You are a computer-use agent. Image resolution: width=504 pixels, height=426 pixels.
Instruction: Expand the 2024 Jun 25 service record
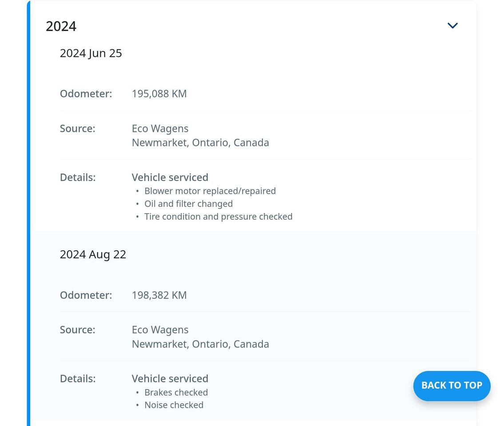tap(91, 53)
